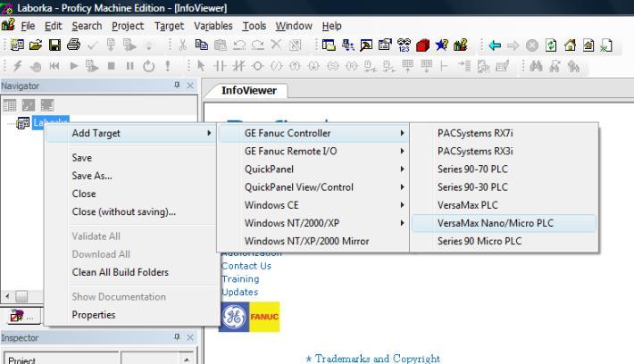Click the Delete X toolbar icon
Screen dimensions: 634x364
click(x=276, y=45)
